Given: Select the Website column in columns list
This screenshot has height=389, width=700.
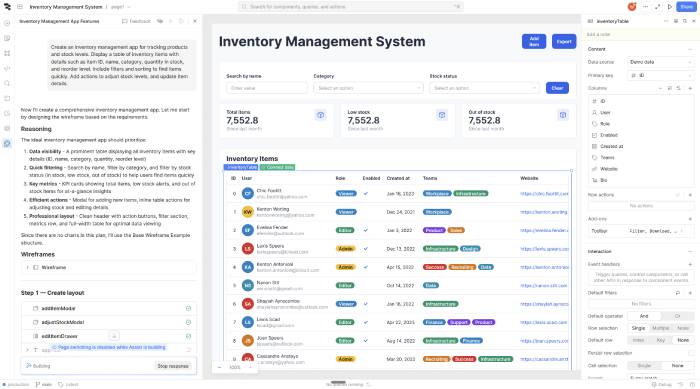Looking at the screenshot, I should pos(641,169).
